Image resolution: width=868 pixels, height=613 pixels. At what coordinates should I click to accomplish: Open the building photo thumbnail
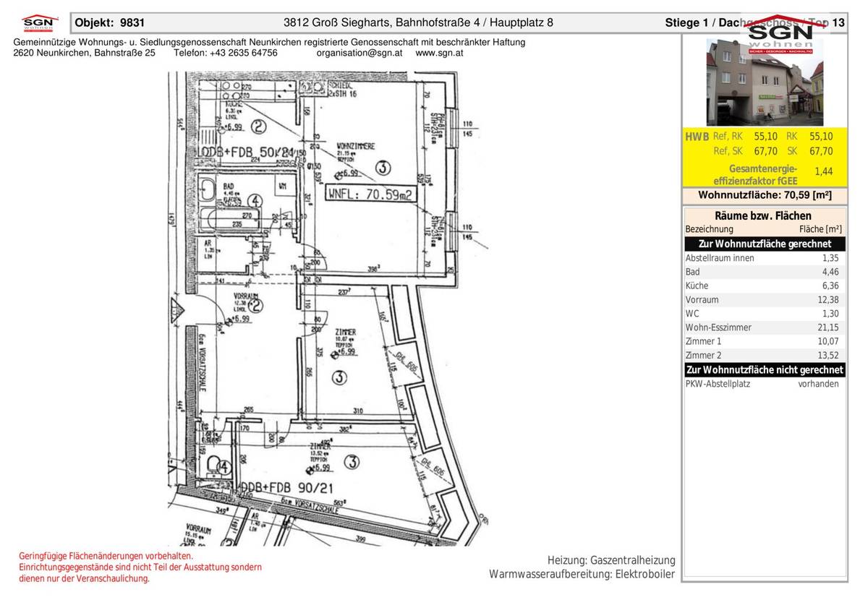(x=764, y=82)
